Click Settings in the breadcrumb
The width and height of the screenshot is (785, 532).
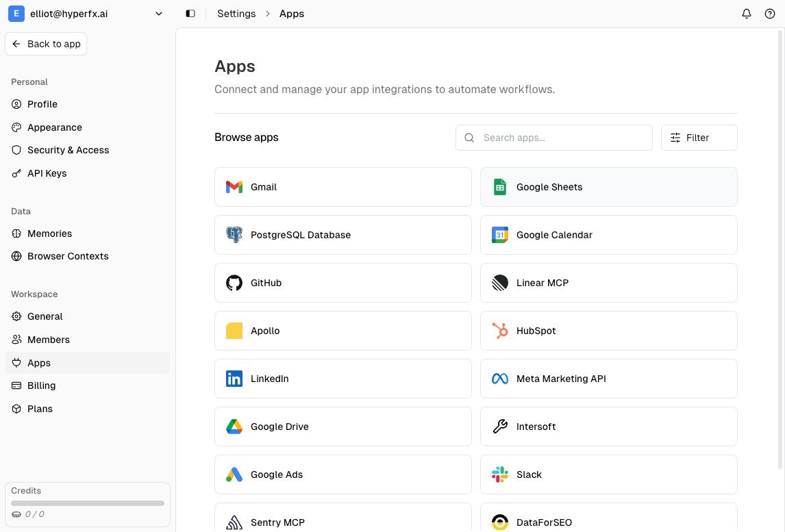point(236,14)
